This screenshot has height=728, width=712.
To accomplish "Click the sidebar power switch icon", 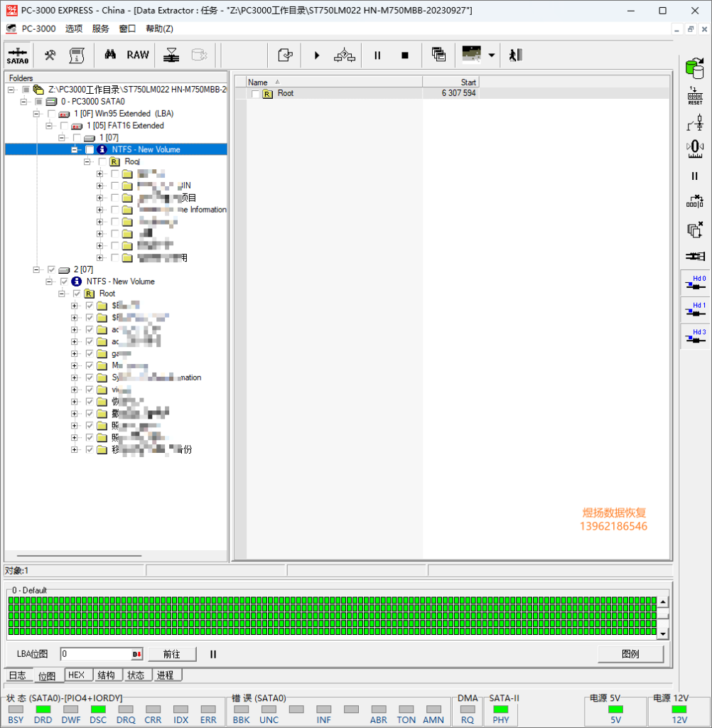I will pyautogui.click(x=695, y=124).
